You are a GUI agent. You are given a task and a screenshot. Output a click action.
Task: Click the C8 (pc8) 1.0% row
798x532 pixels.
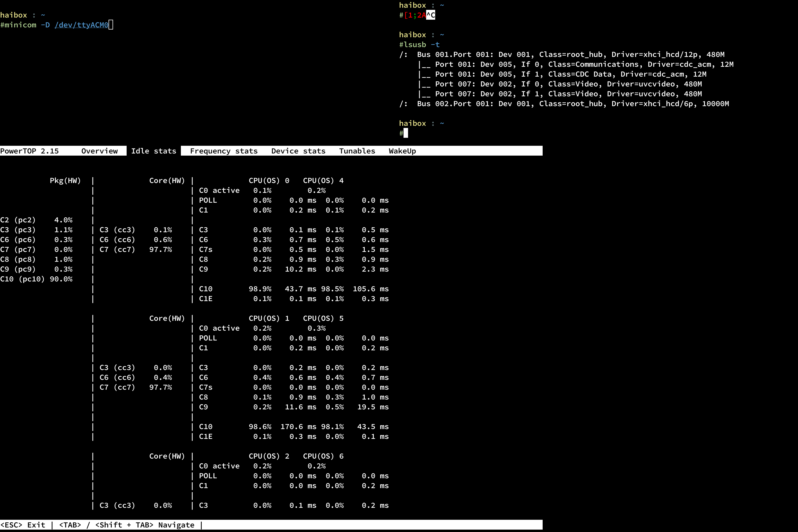click(36, 259)
